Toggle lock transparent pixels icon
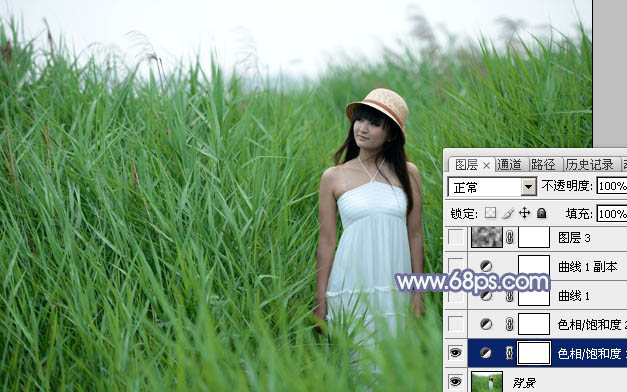The image size is (627, 392). click(x=491, y=213)
